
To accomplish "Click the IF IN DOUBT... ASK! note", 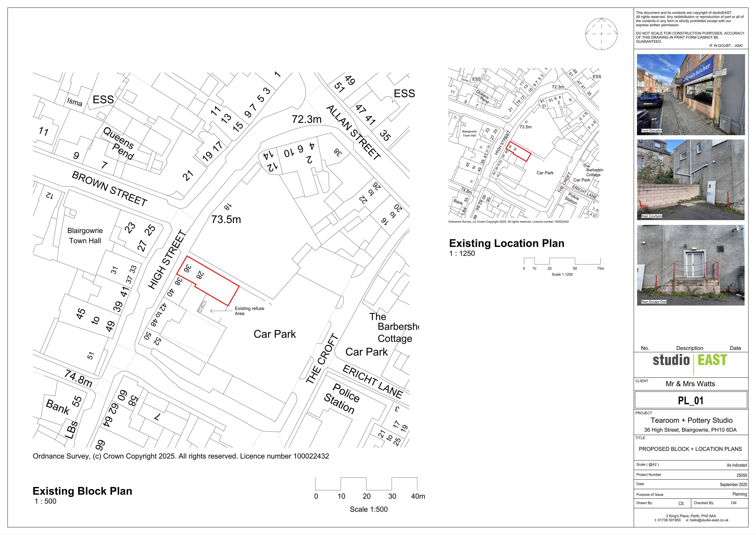I will point(726,46).
